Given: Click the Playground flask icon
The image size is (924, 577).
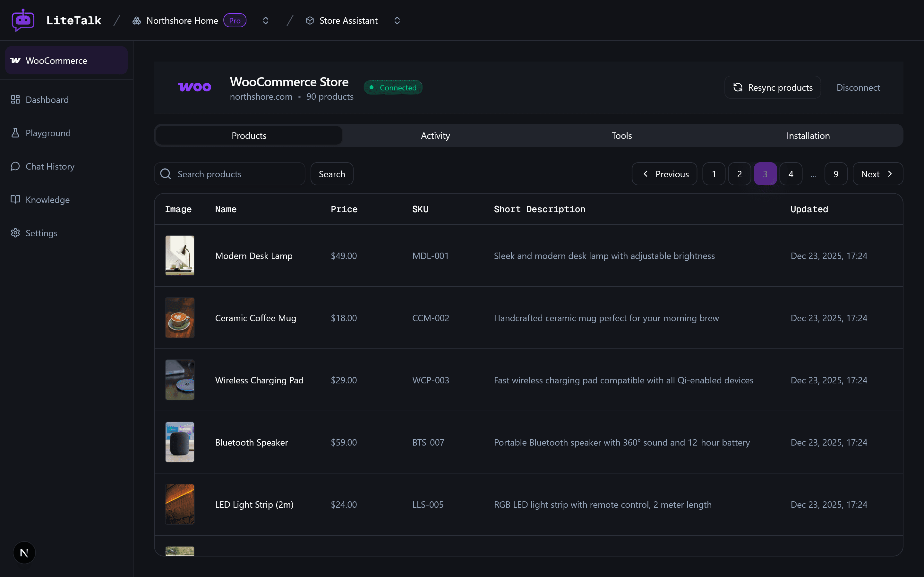Looking at the screenshot, I should click(x=15, y=133).
